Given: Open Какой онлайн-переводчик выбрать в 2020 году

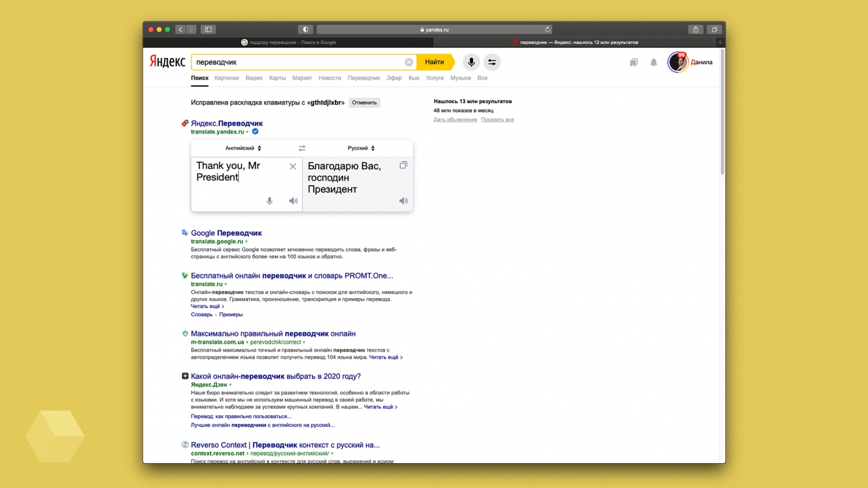Looking at the screenshot, I should click(275, 376).
